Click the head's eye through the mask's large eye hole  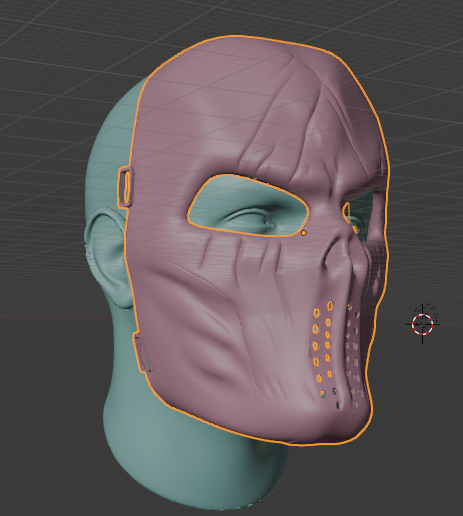[249, 218]
